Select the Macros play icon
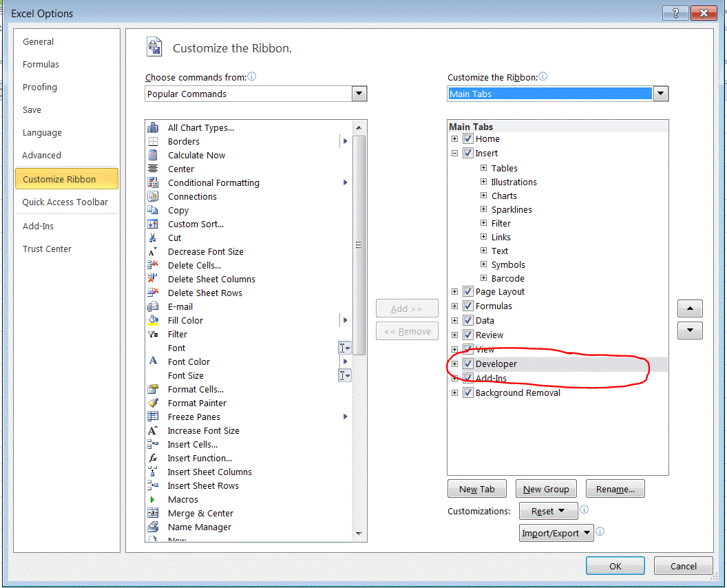The width and height of the screenshot is (727, 588). pyautogui.click(x=153, y=499)
